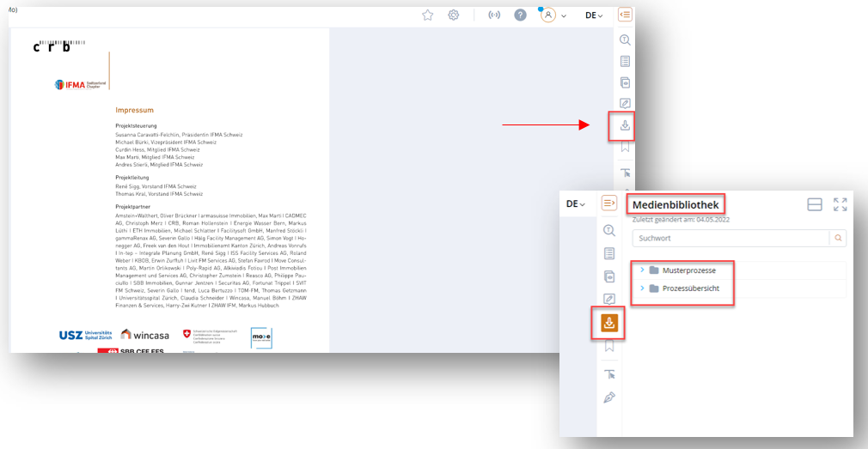
Task: Open DE language dropdown in Medienbibliothek inset
Action: click(x=576, y=204)
